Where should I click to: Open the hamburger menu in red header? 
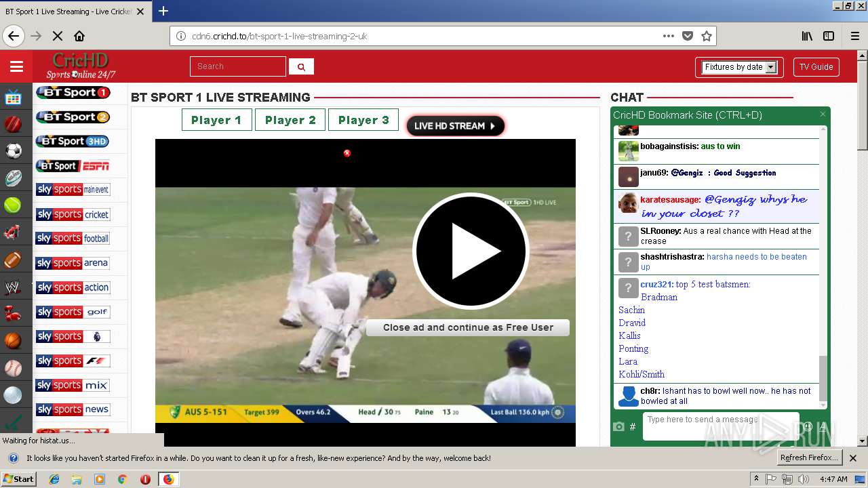pyautogui.click(x=16, y=66)
